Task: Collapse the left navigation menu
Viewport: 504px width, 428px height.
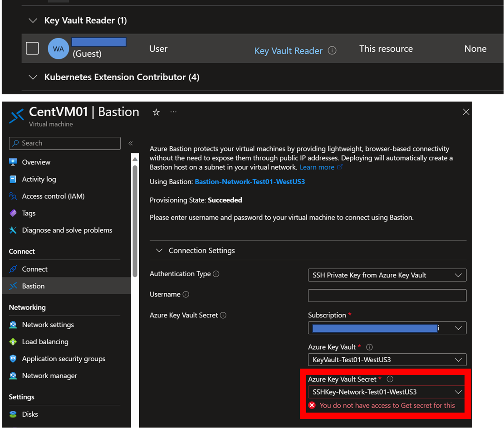Action: 131,143
